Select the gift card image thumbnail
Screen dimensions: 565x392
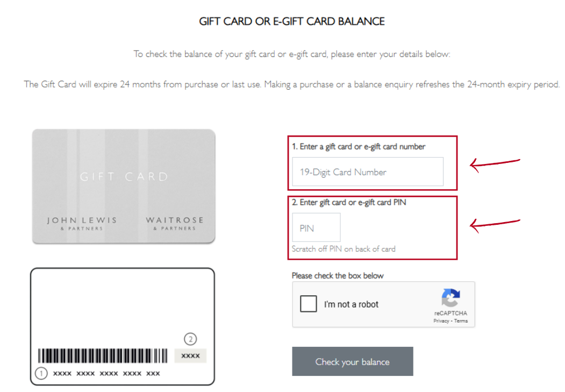[124, 186]
